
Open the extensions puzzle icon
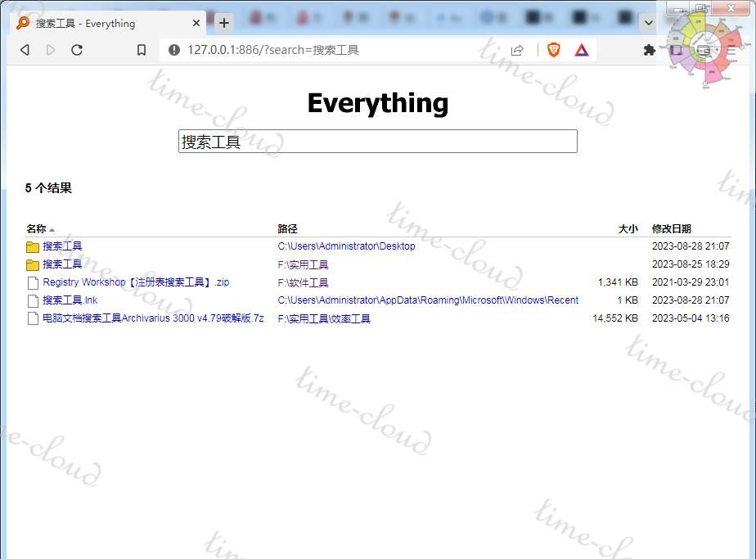coord(650,50)
